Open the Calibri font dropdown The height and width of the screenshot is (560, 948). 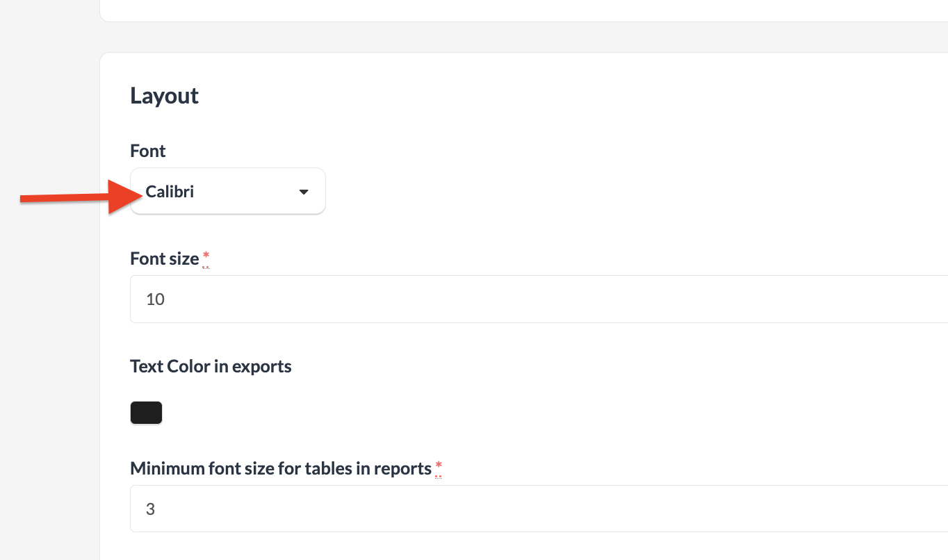(227, 191)
